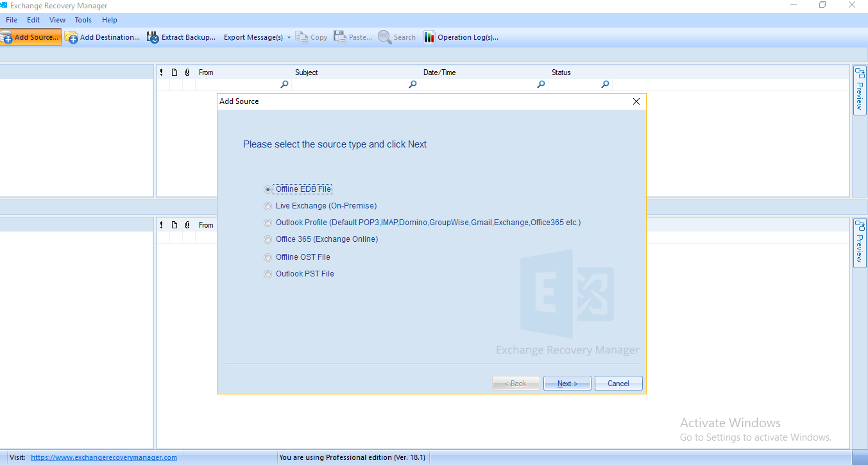Open the View menu

point(57,20)
